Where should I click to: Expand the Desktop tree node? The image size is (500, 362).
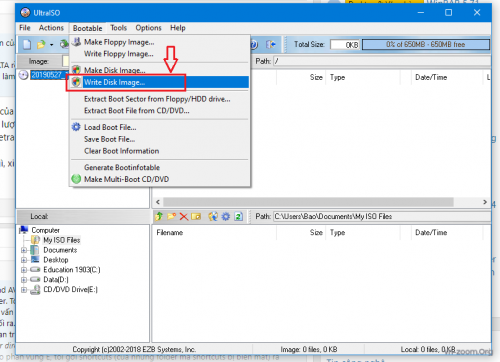click(24, 260)
